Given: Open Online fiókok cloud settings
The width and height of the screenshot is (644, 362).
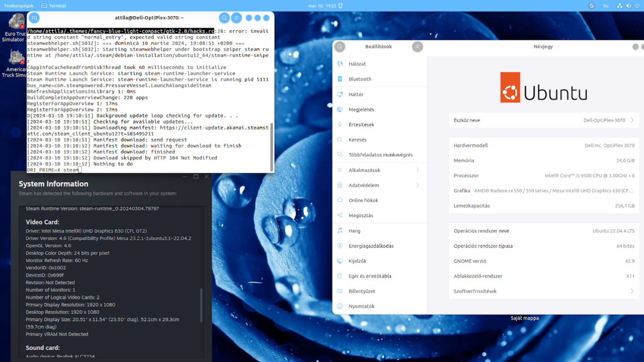Looking at the screenshot, I should pos(380,200).
